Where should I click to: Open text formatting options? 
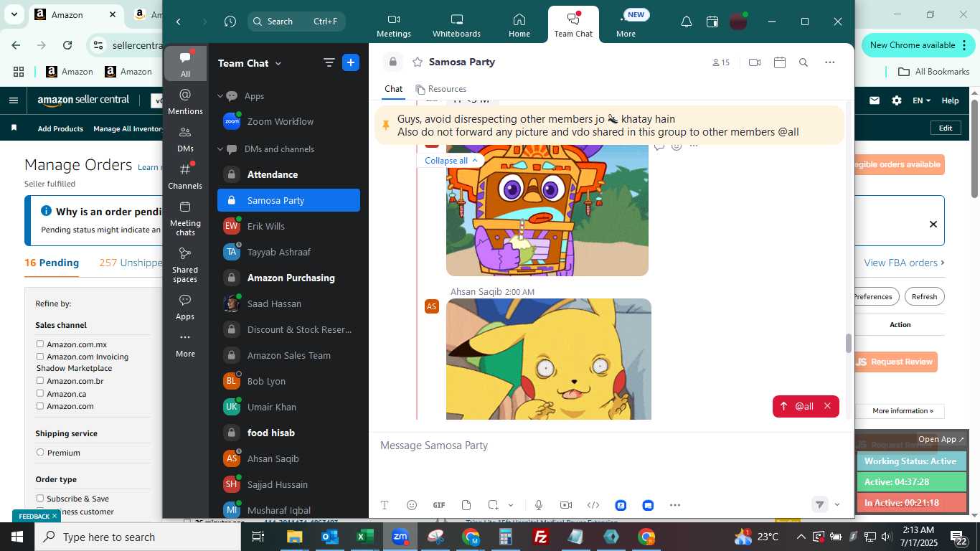pyautogui.click(x=385, y=505)
